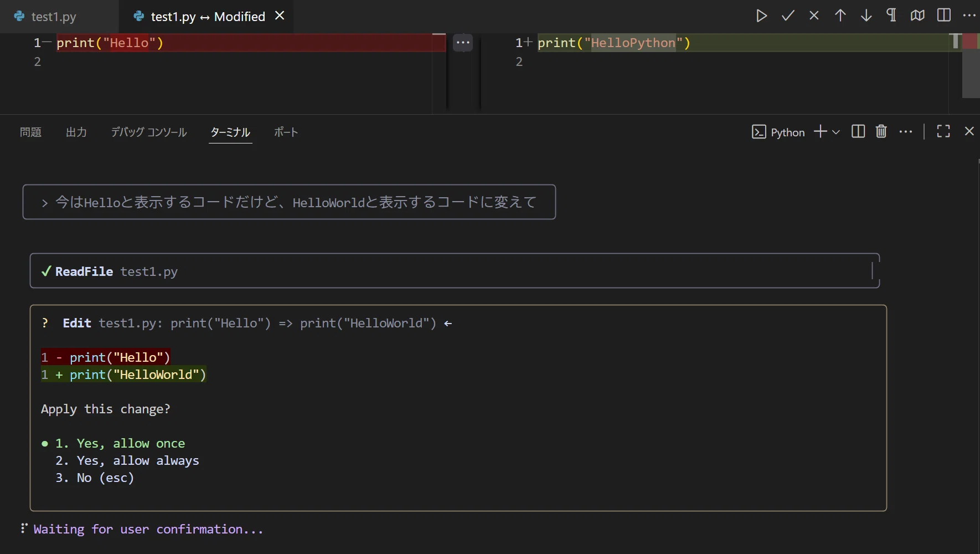This screenshot has height=554, width=980.
Task: Expand the new terminal launch profile dropdown
Action: click(x=836, y=132)
